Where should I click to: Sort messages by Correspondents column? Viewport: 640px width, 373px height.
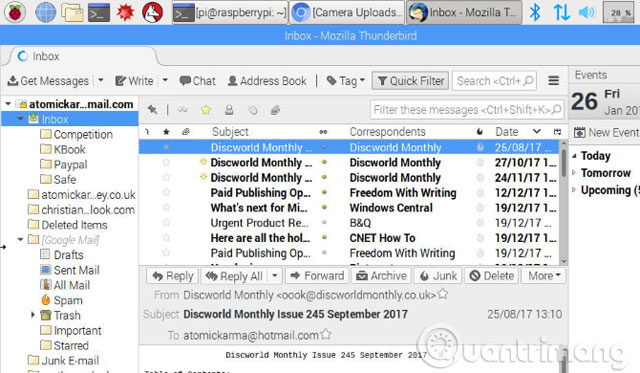387,132
